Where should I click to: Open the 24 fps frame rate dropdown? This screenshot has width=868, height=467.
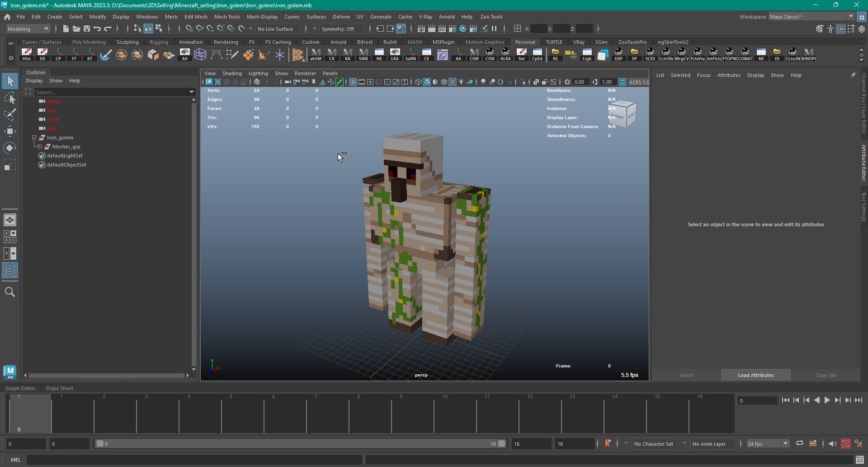[768, 444]
